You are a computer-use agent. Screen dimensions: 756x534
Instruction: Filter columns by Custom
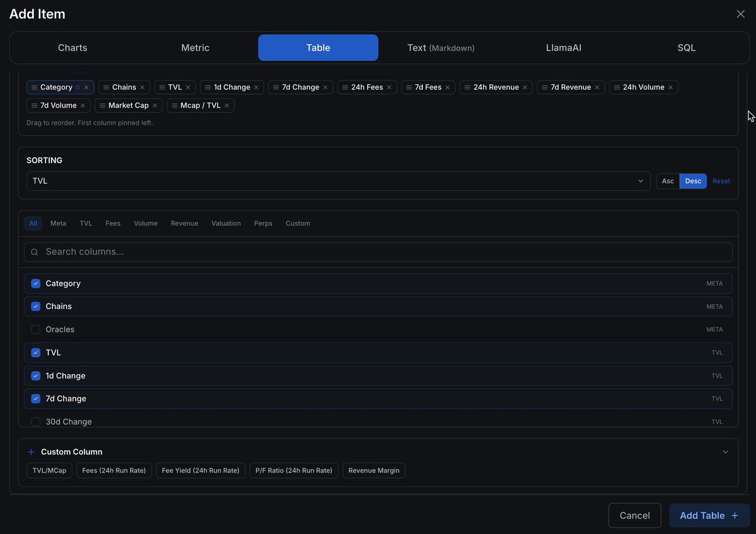(x=298, y=224)
